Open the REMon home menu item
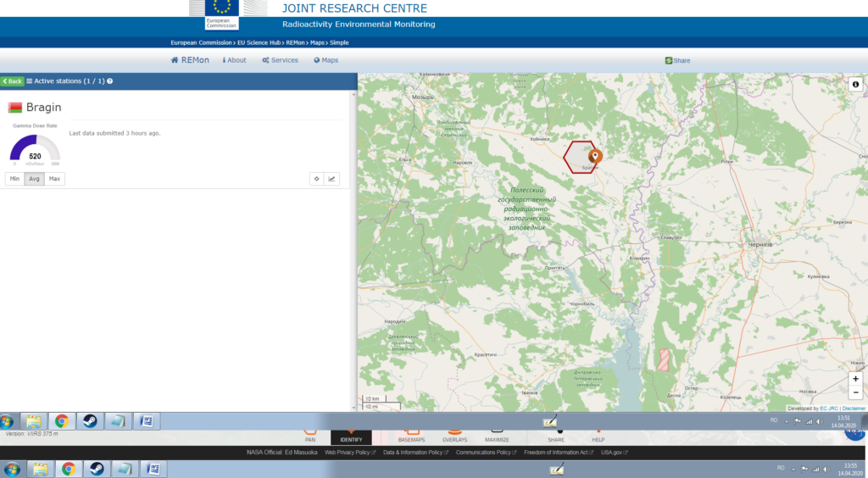This screenshot has height=478, width=868. pos(190,59)
